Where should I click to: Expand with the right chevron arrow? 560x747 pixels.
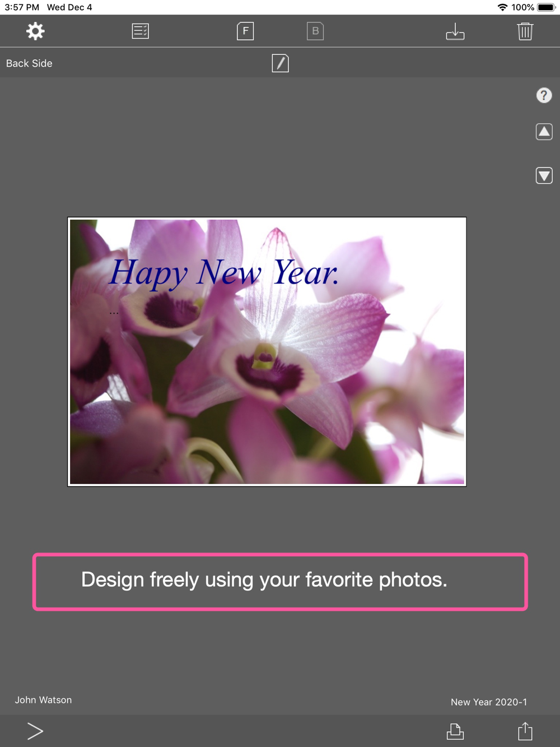(x=35, y=731)
